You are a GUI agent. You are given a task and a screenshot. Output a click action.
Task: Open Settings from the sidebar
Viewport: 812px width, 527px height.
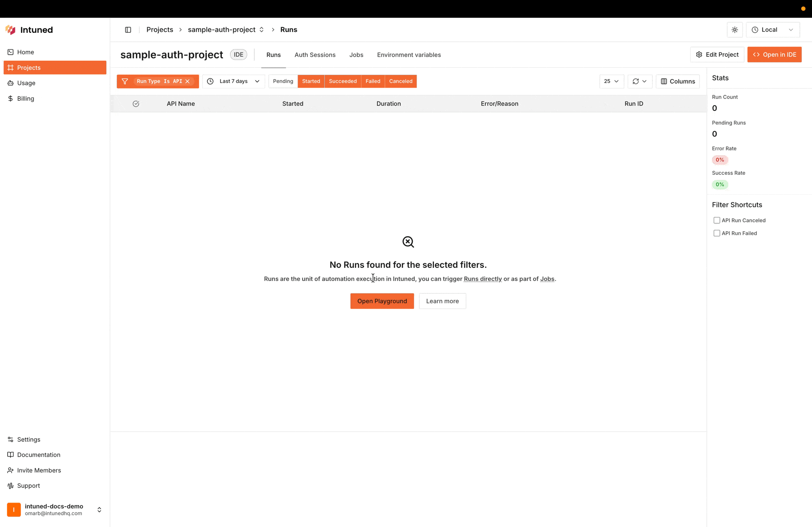(x=28, y=439)
